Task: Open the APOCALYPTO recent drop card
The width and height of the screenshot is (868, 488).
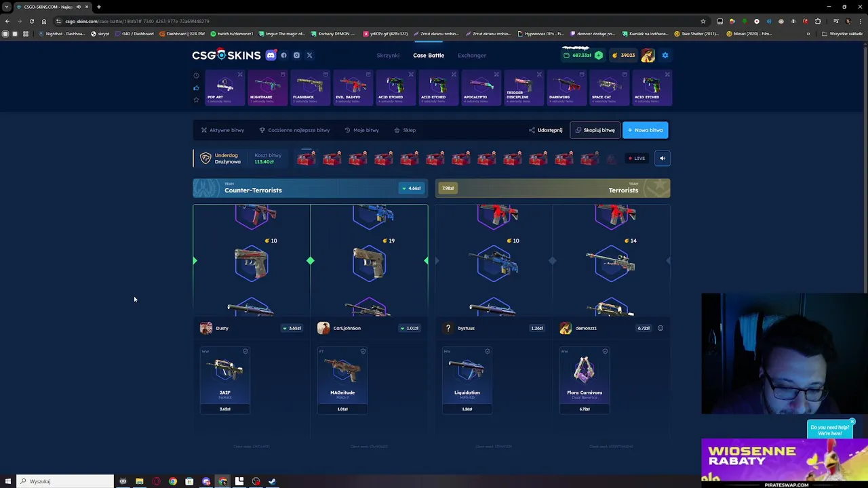Action: tap(481, 88)
